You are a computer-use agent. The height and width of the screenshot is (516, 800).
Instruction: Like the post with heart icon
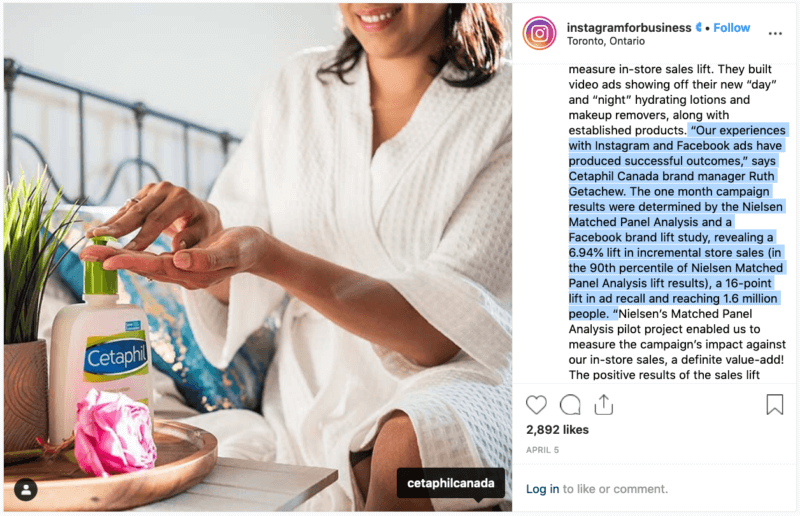[536, 405]
